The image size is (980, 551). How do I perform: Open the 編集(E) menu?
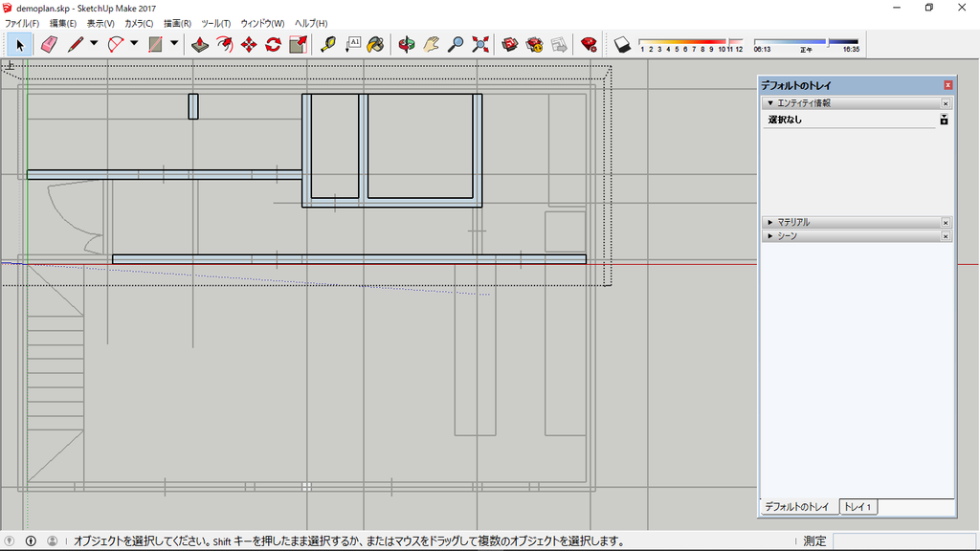[x=63, y=23]
